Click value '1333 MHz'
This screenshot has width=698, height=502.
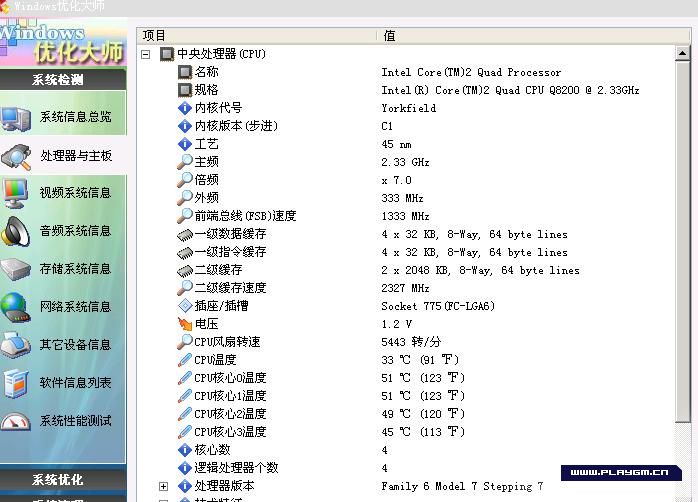tap(405, 216)
